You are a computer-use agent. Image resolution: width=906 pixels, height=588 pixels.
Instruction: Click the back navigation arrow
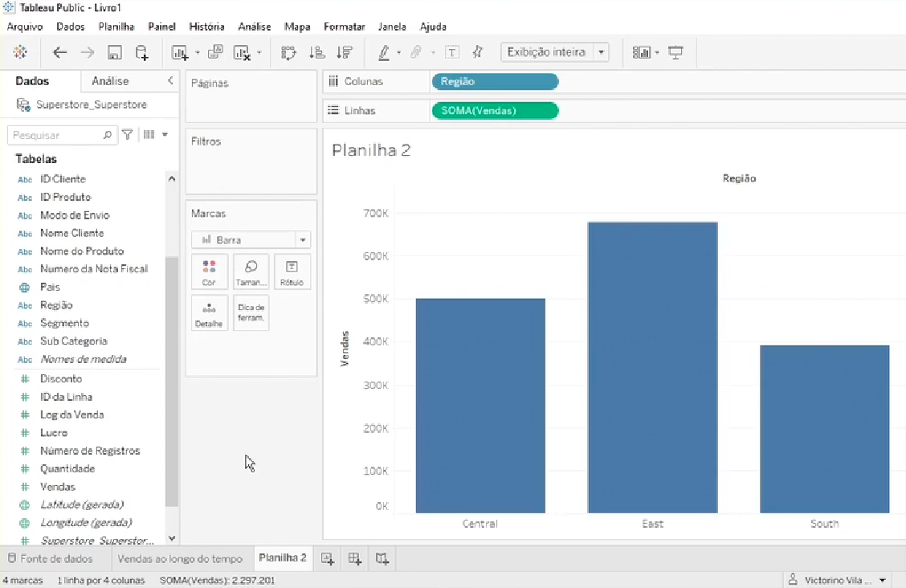[60, 51]
